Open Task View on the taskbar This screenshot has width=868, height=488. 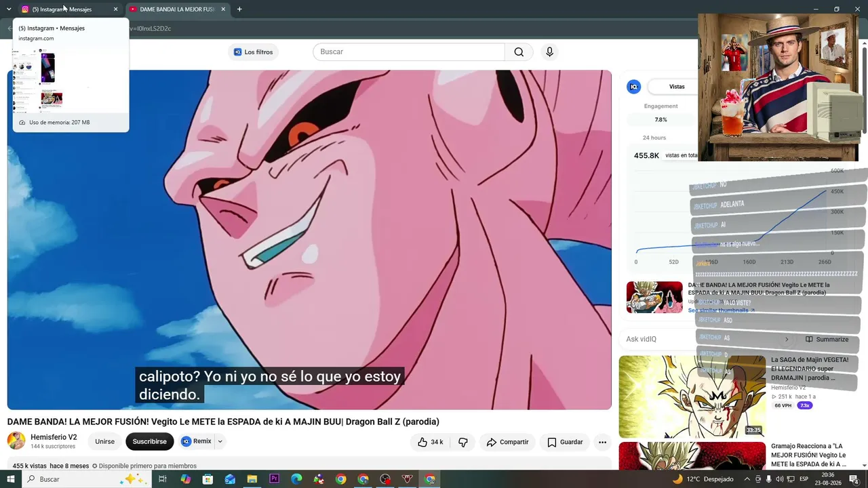[x=163, y=479]
